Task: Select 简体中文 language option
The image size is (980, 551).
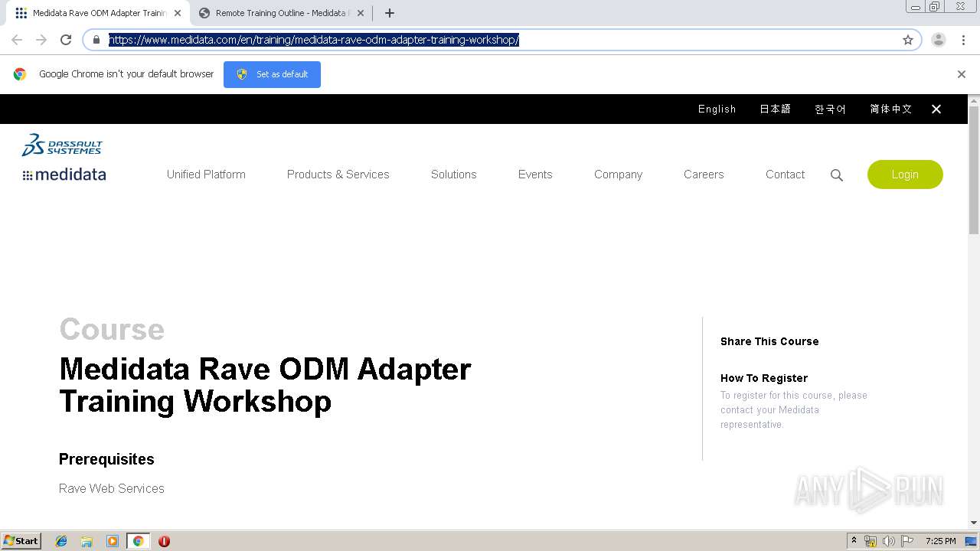Action: point(890,109)
